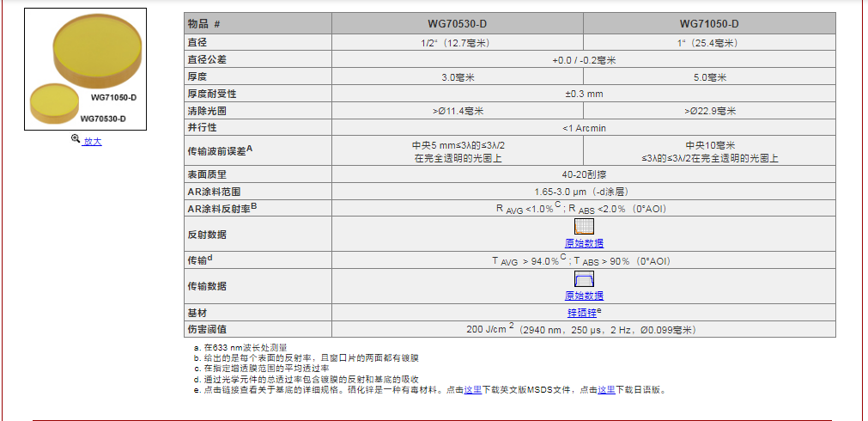Open the reflection data graph icon
The image size is (868, 421).
tap(584, 227)
